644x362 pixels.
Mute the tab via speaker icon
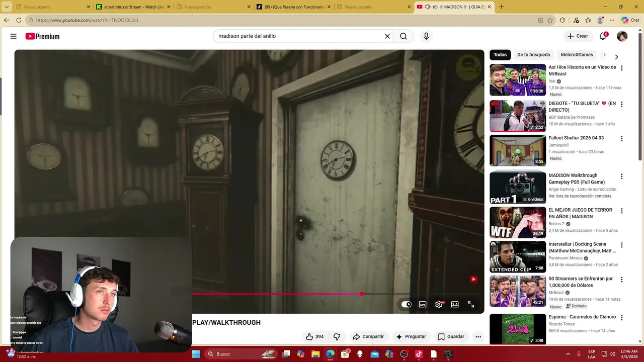coord(427,7)
